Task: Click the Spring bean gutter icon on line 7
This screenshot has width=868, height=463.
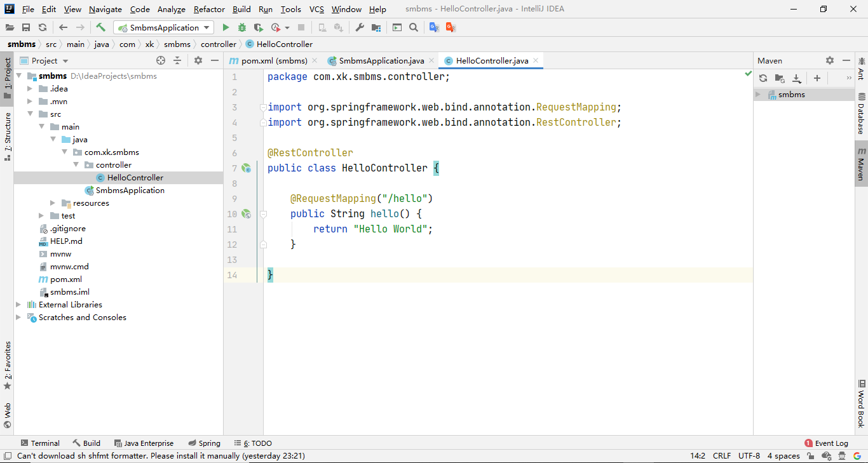Action: click(x=246, y=168)
